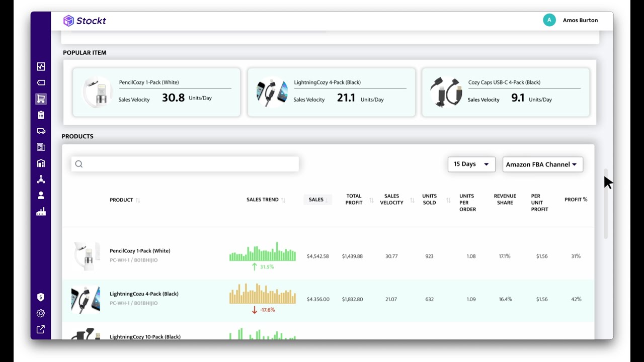Select the shopping cart sidebar icon
Viewport: 644px width, 362px height.
tap(41, 99)
